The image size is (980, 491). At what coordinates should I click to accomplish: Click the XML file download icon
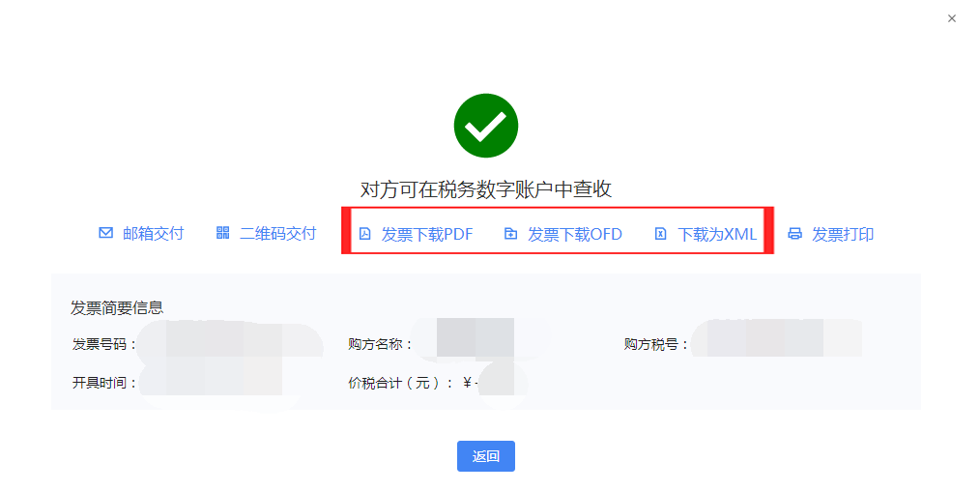pyautogui.click(x=661, y=234)
